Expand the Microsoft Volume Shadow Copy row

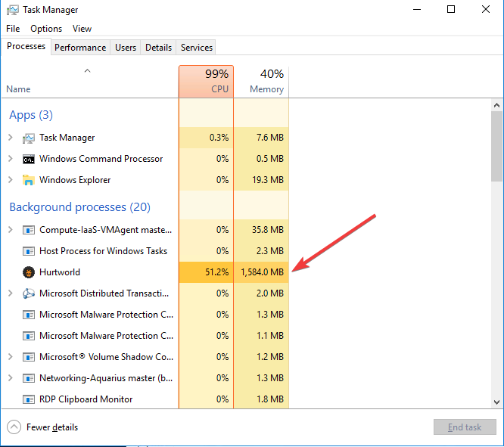pyautogui.click(x=11, y=357)
